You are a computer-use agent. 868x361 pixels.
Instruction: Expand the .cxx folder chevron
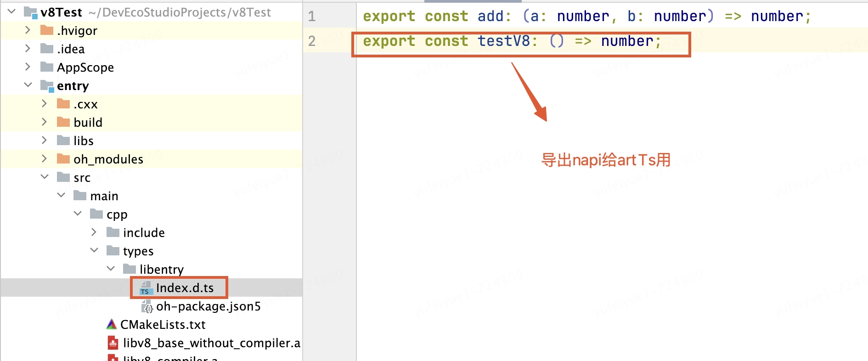(45, 103)
